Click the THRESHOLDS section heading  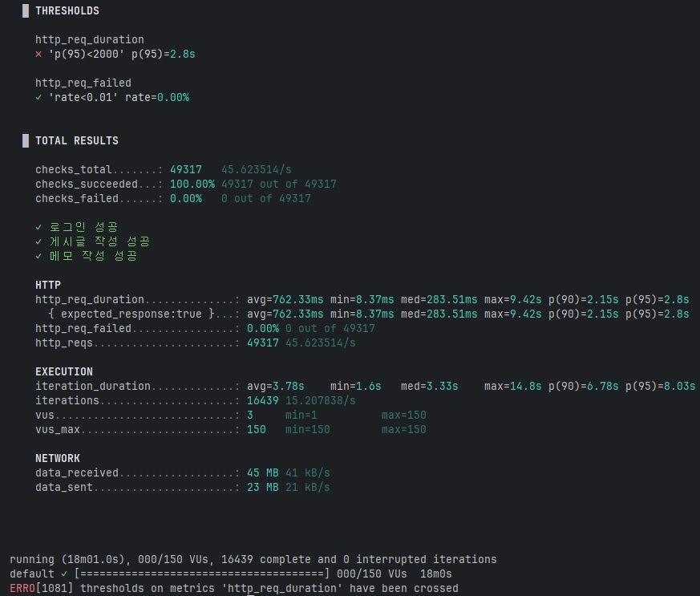pyautogui.click(x=67, y=10)
